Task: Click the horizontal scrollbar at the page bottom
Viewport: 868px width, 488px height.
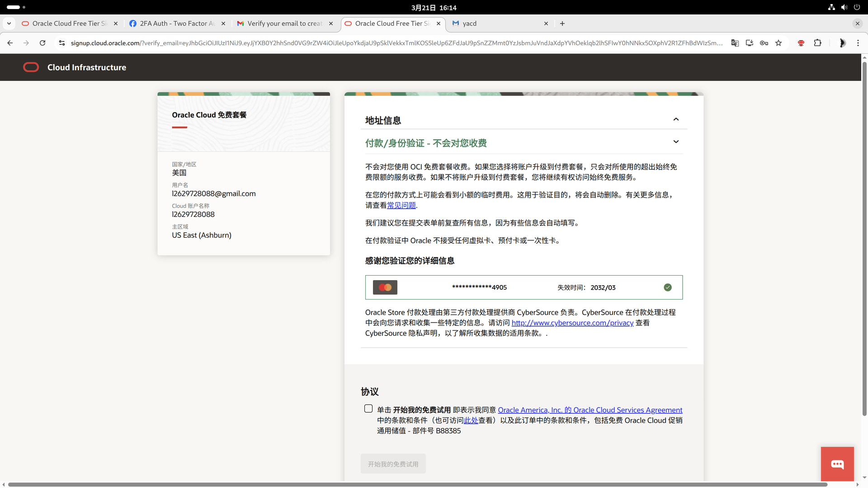Action: (418, 484)
